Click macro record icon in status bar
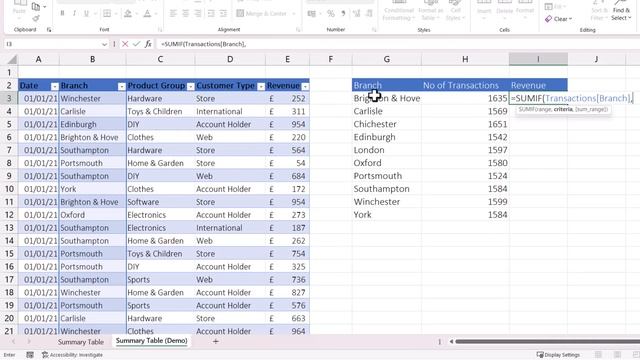Screen dimensions: 640x360 (x=30, y=355)
